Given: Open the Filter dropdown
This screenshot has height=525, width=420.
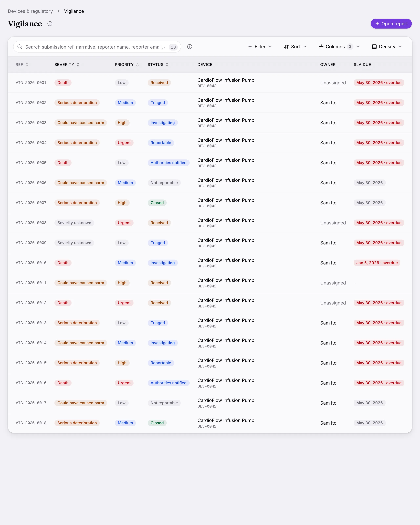Looking at the screenshot, I should tap(260, 47).
